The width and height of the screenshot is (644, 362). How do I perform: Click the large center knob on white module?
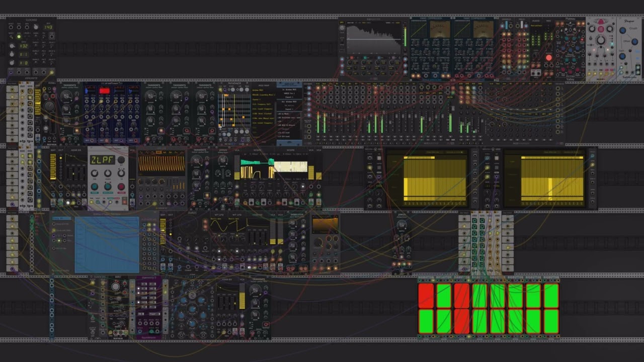(x=601, y=40)
